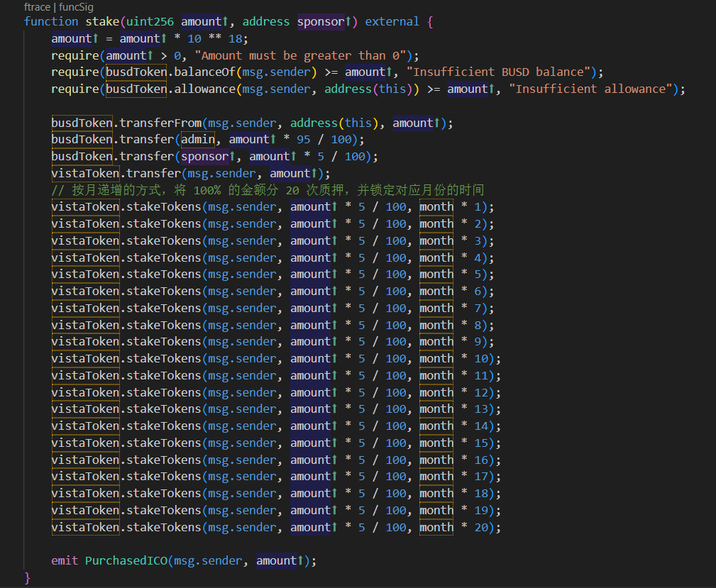Click the multiplier 7 after month

478,308
